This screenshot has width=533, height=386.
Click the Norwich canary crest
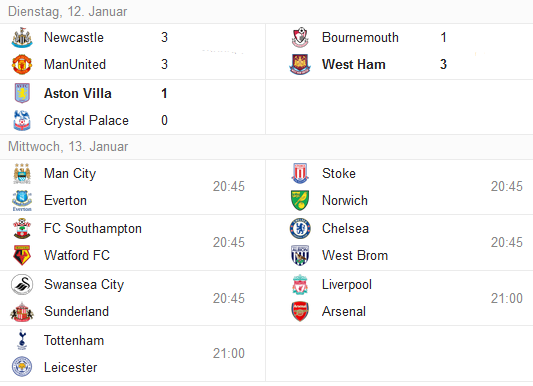300,200
